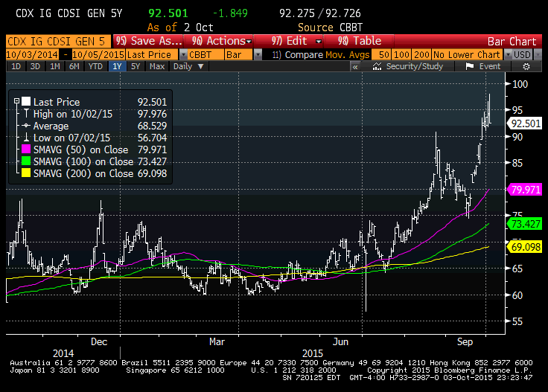This screenshot has width=548, height=392.
Task: Edit moving average 200 field
Action: click(x=421, y=55)
